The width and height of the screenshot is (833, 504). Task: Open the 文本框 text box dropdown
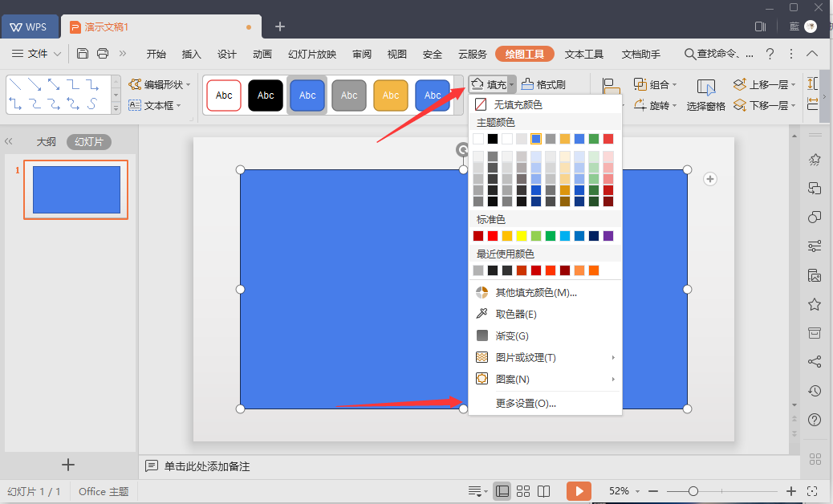pos(155,105)
